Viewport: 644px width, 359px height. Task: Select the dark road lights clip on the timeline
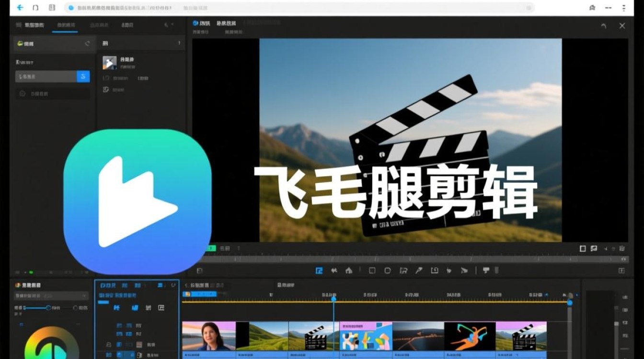pos(418,336)
